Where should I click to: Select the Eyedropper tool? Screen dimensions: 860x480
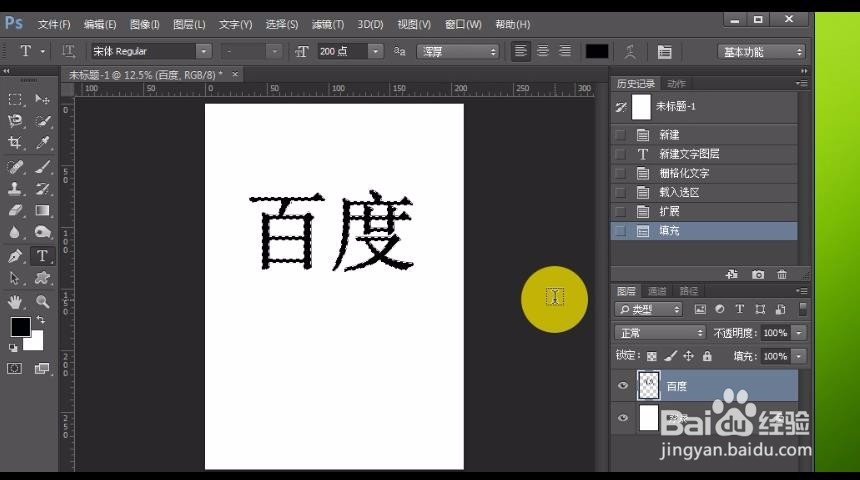(42, 143)
